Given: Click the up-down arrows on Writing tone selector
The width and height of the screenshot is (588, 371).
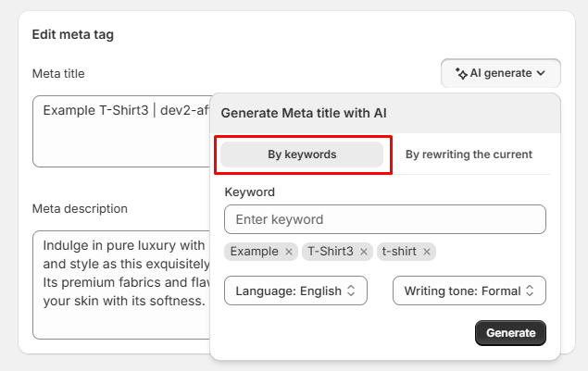Looking at the screenshot, I should pyautogui.click(x=530, y=291).
